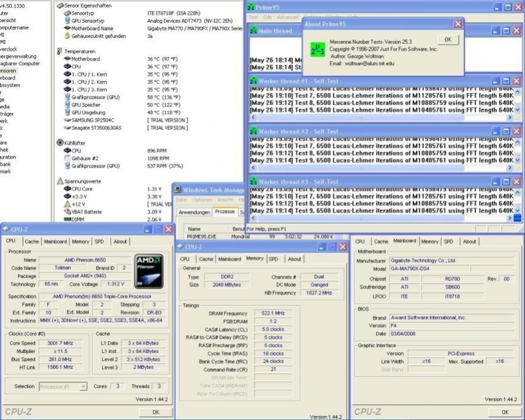Click the GPU Speicher temperature icon

(x=67, y=104)
